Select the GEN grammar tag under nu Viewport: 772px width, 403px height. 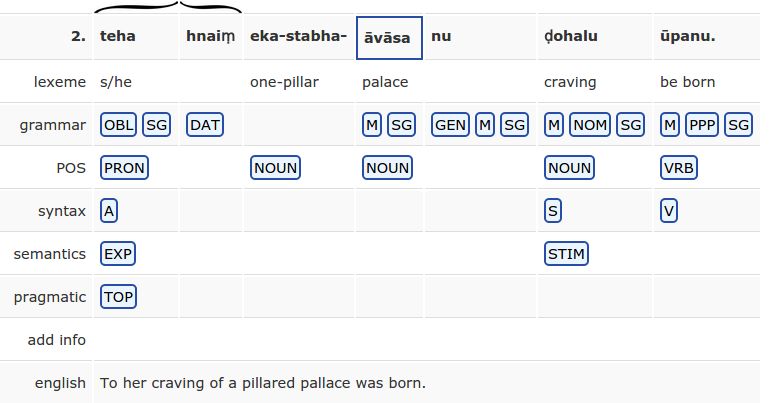click(450, 125)
